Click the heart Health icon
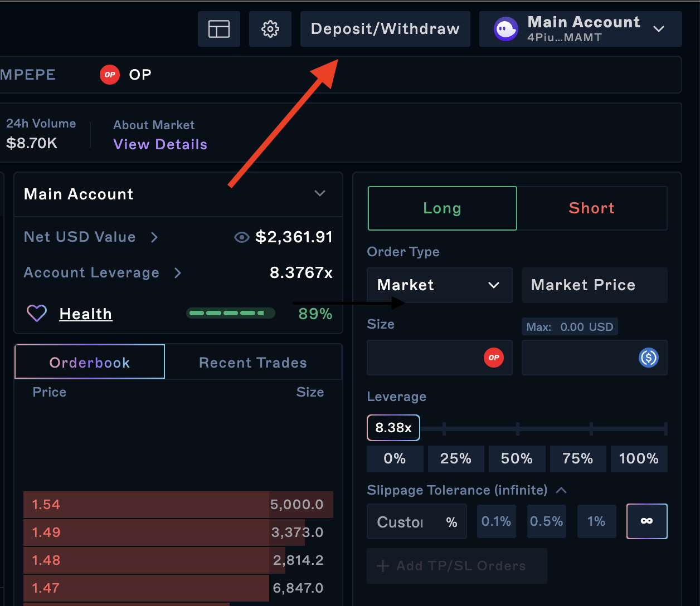The width and height of the screenshot is (700, 606). (x=37, y=314)
